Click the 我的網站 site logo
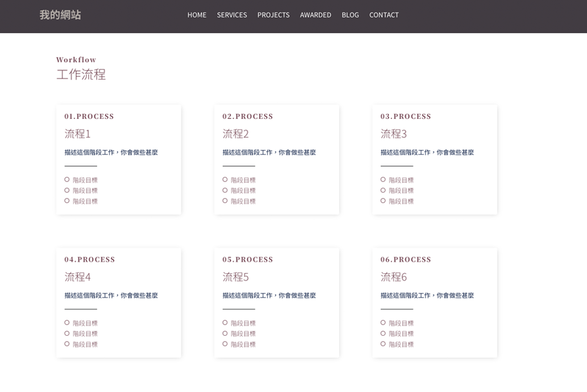The image size is (587, 392). click(60, 15)
